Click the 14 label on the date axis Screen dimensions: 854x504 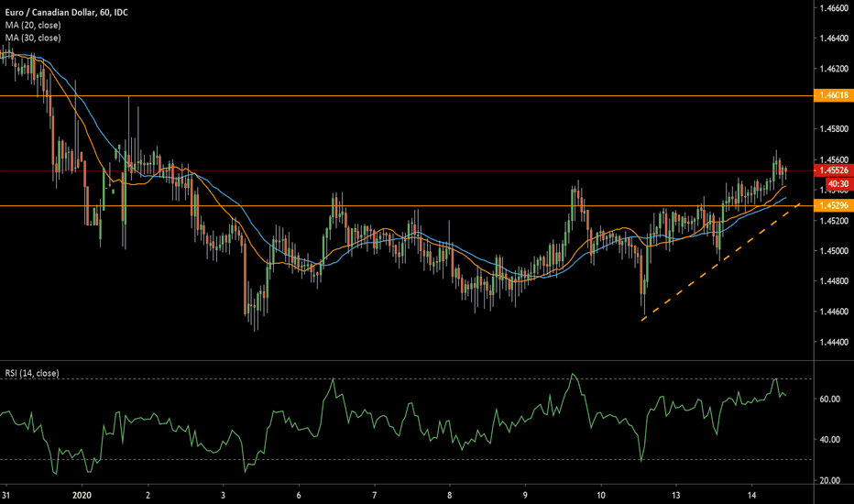pos(750,493)
